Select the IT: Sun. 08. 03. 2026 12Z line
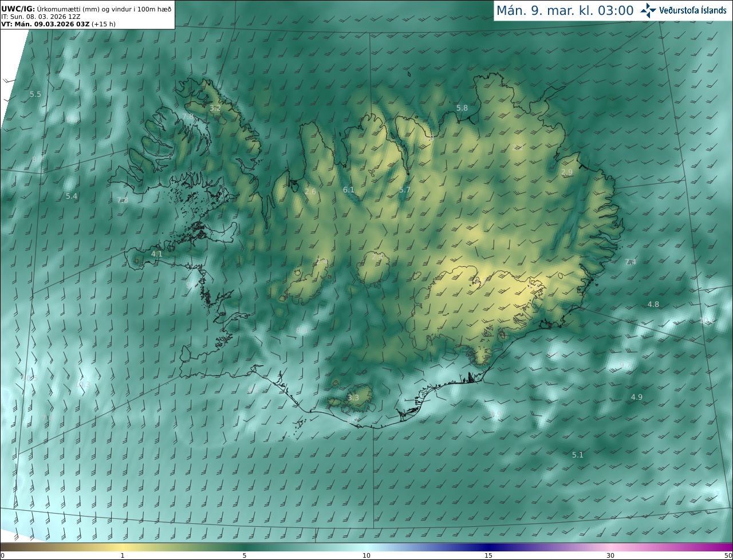 click(41, 17)
